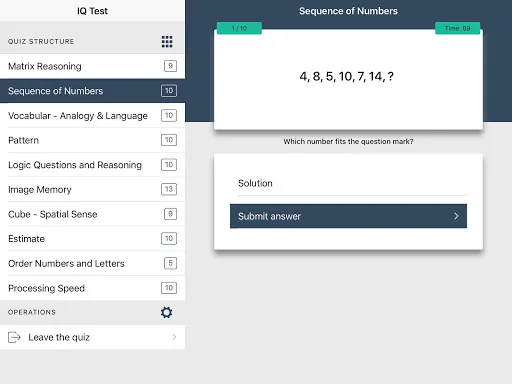Expand the Leave the quiz chevron
This screenshot has width=512, height=384.
pos(174,337)
